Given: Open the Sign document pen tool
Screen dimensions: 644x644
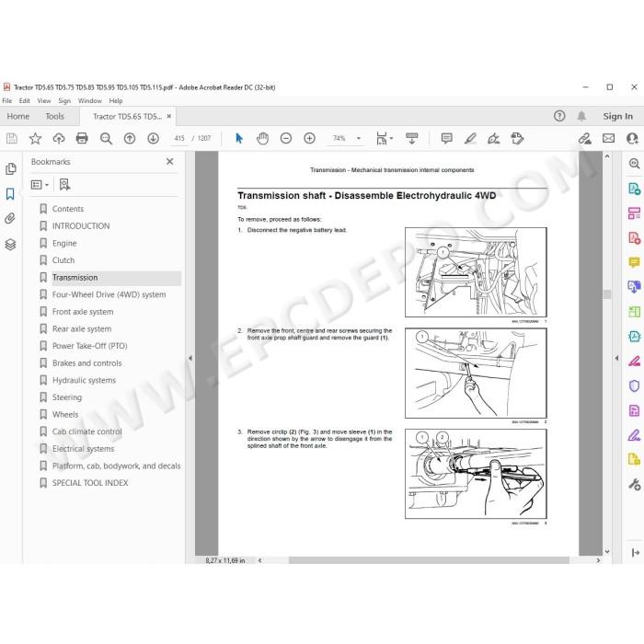Looking at the screenshot, I should click(494, 138).
